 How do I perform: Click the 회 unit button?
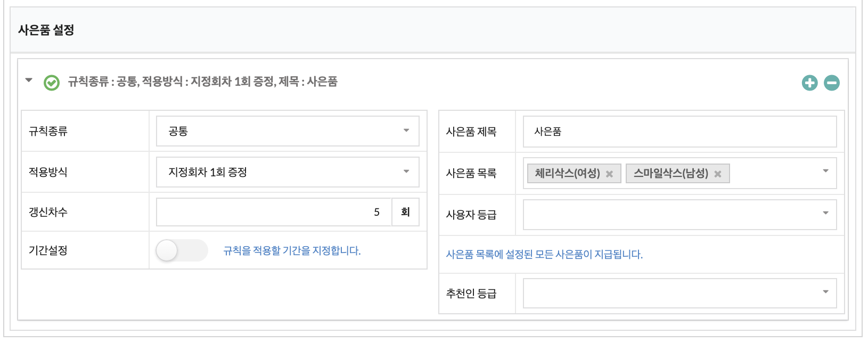coord(405,212)
